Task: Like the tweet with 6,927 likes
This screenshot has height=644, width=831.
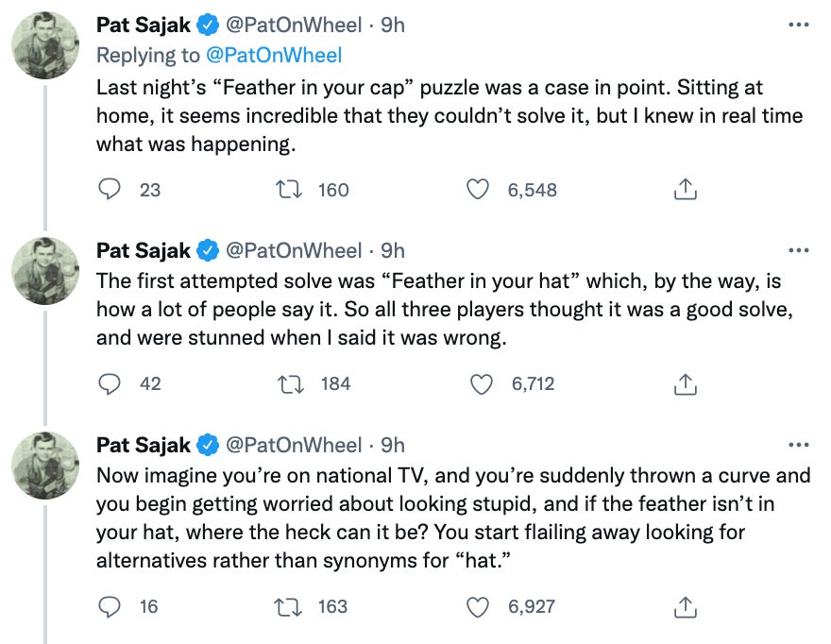Action: click(x=480, y=607)
